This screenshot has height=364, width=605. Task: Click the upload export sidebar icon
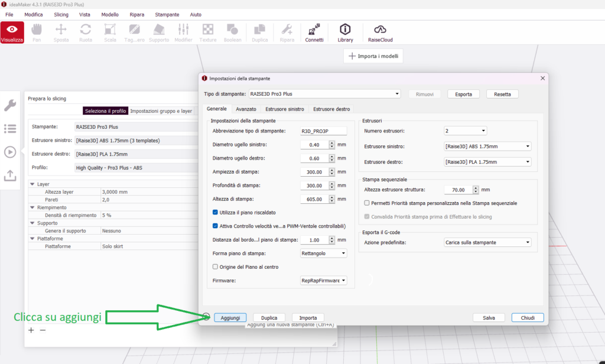pyautogui.click(x=10, y=175)
